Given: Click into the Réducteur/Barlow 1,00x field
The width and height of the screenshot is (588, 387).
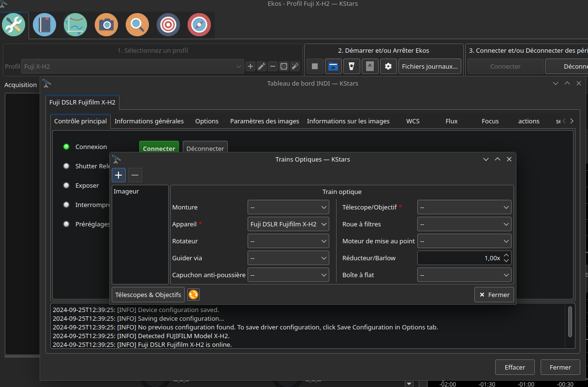Looking at the screenshot, I should [459, 258].
